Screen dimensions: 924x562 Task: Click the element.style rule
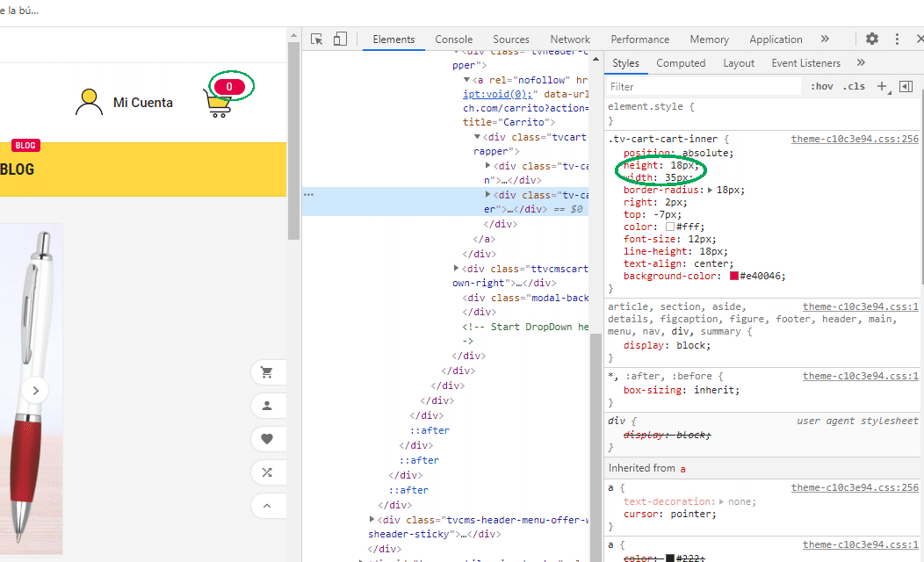(x=651, y=106)
